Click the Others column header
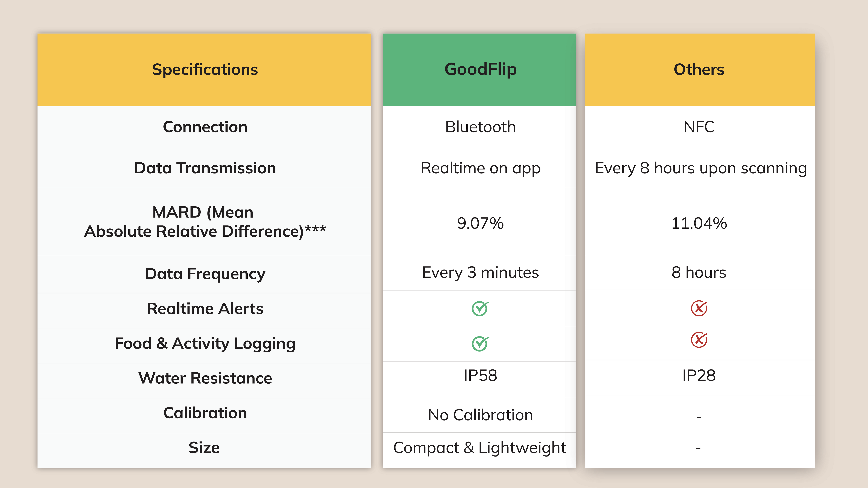The image size is (868, 488). tap(699, 69)
